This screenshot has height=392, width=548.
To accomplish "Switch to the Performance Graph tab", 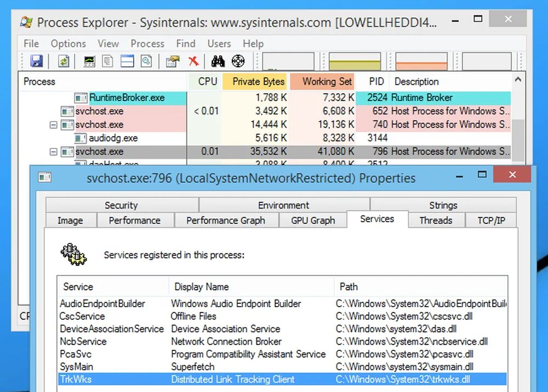I will [x=226, y=220].
